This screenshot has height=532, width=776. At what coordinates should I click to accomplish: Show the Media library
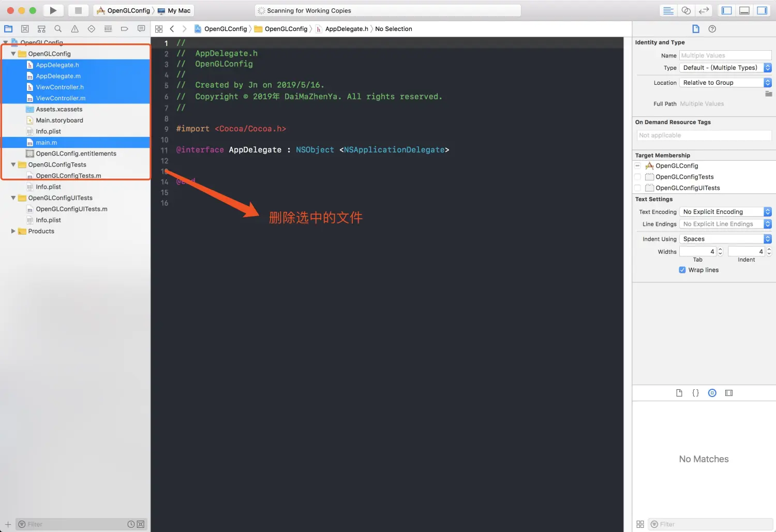(x=729, y=393)
